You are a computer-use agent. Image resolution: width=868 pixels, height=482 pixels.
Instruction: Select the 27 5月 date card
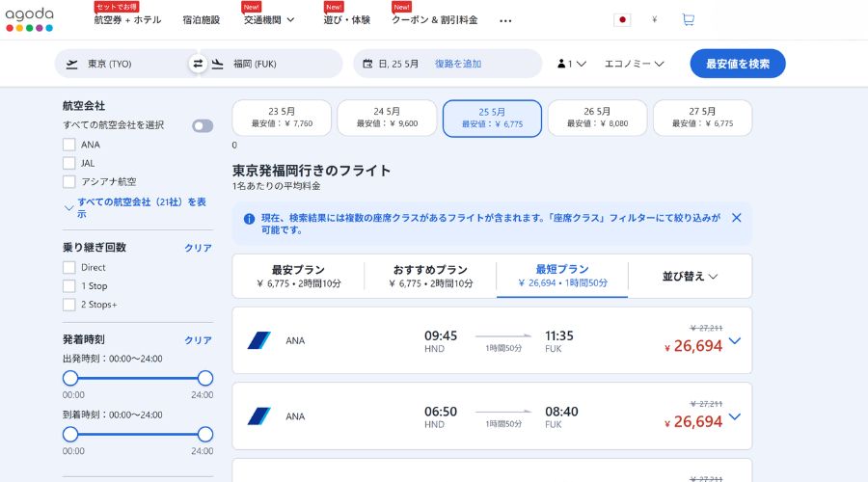coord(702,118)
